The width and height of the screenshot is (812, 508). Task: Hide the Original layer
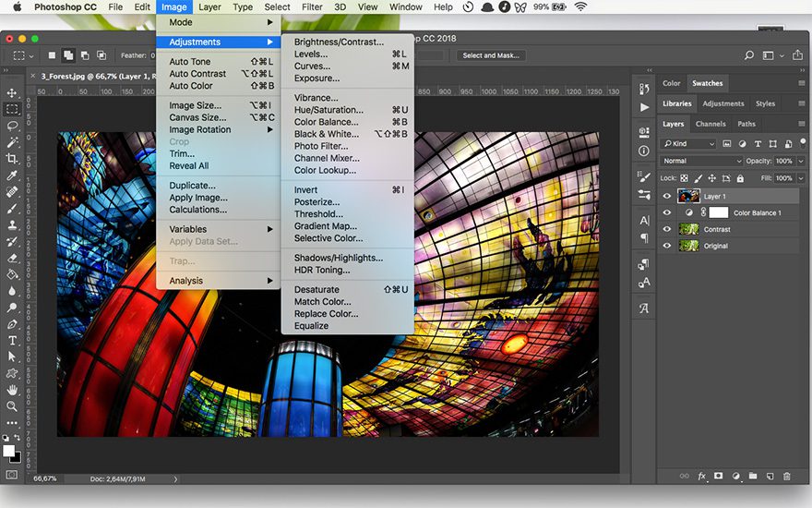667,247
